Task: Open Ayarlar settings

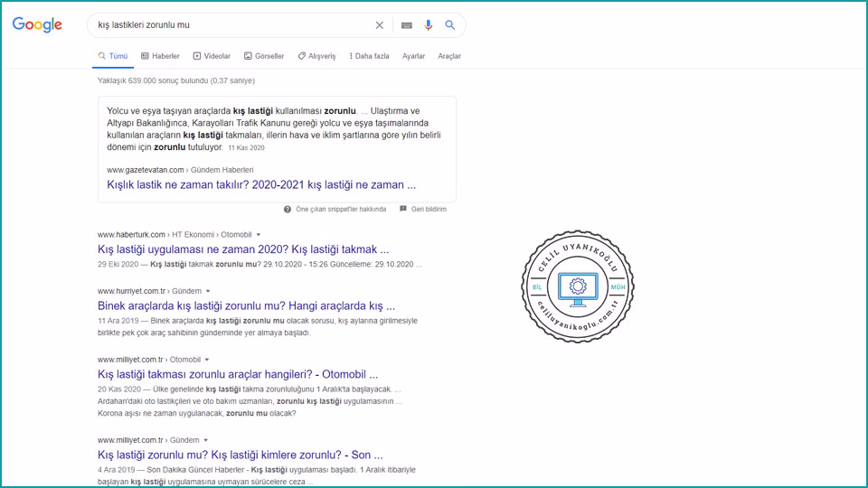Action: pos(413,56)
